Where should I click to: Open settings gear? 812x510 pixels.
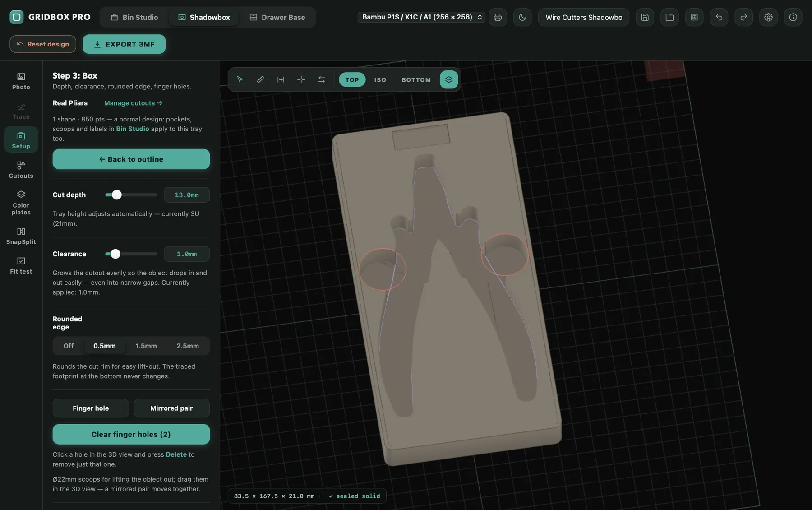pyautogui.click(x=768, y=17)
